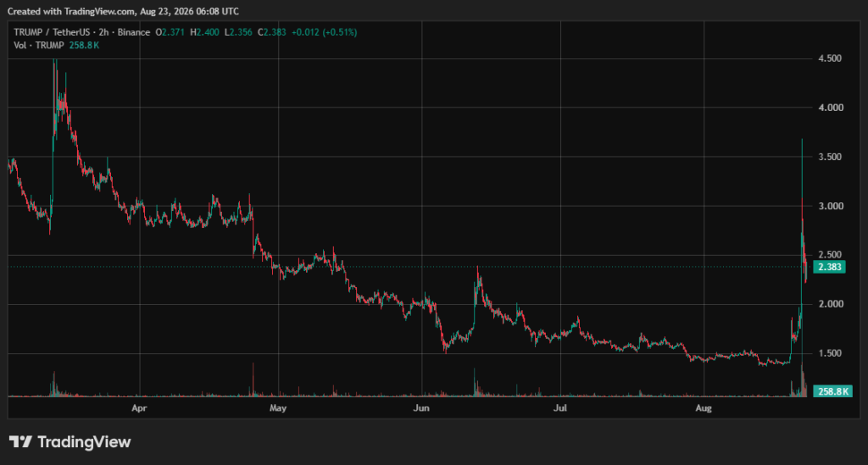Click the 4.500 price axis label
Screen dimensions: 868x465
click(x=830, y=58)
